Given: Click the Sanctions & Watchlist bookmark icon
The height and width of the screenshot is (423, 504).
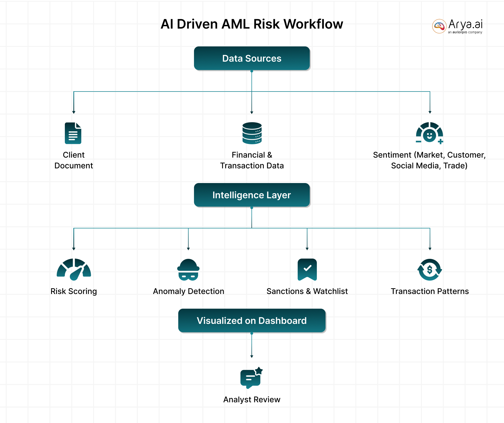Looking at the screenshot, I should (x=307, y=270).
